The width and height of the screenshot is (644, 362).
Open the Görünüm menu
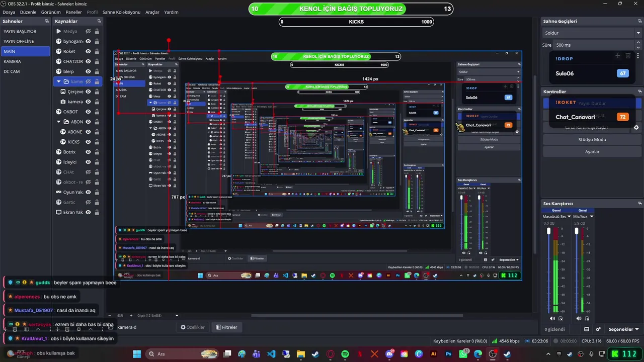[51, 12]
